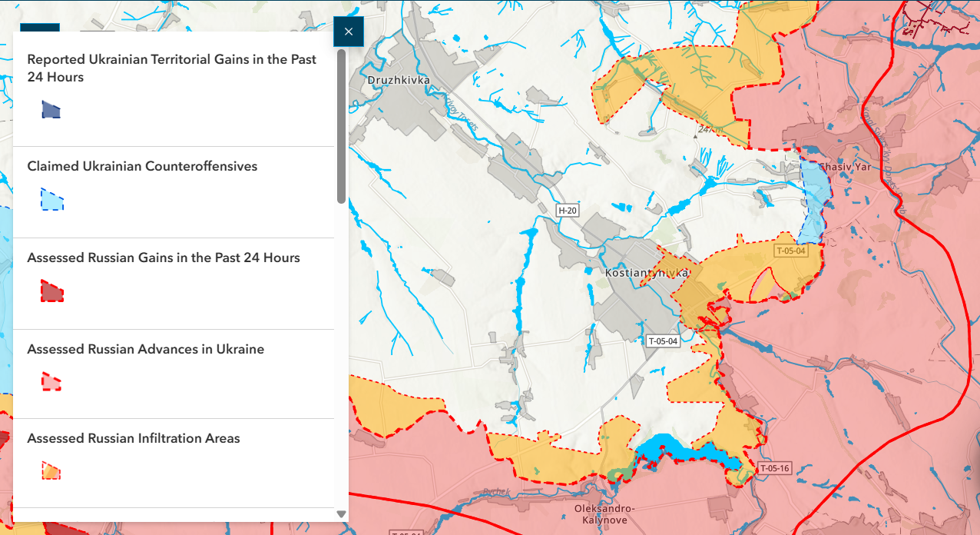Viewport: 980px width, 535px height.
Task: Click the Chasiv Yar town label
Action: pyautogui.click(x=846, y=166)
